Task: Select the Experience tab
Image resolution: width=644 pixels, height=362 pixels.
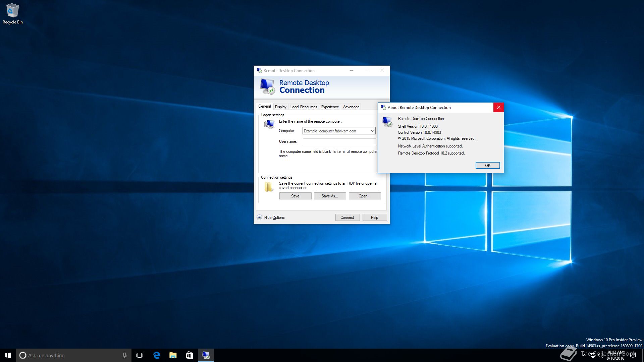Action: [330, 107]
